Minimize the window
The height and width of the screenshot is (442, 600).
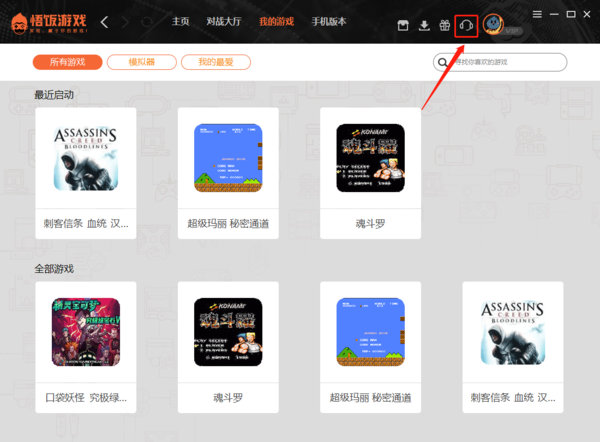tap(554, 14)
